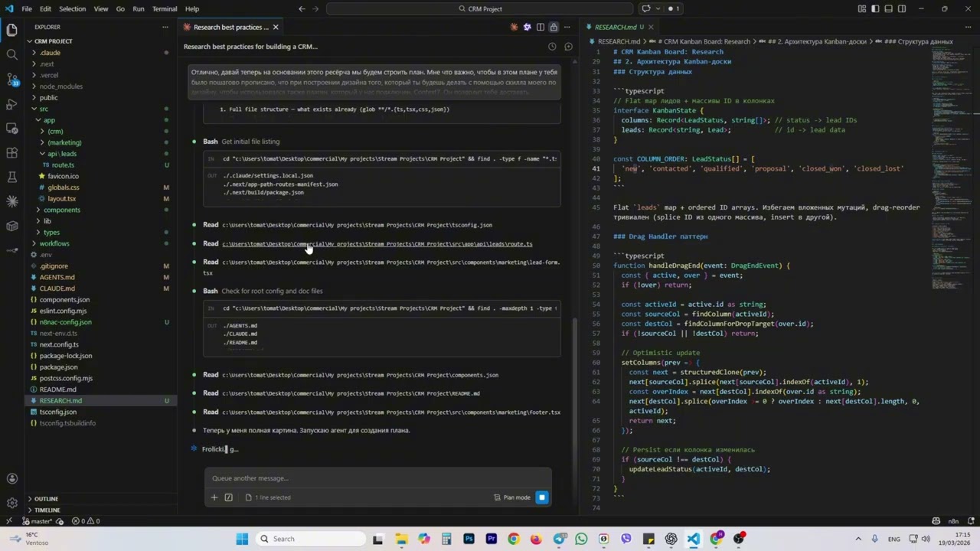Open Google Chrome from taskbar
This screenshot has height=551, width=980.
[514, 539]
